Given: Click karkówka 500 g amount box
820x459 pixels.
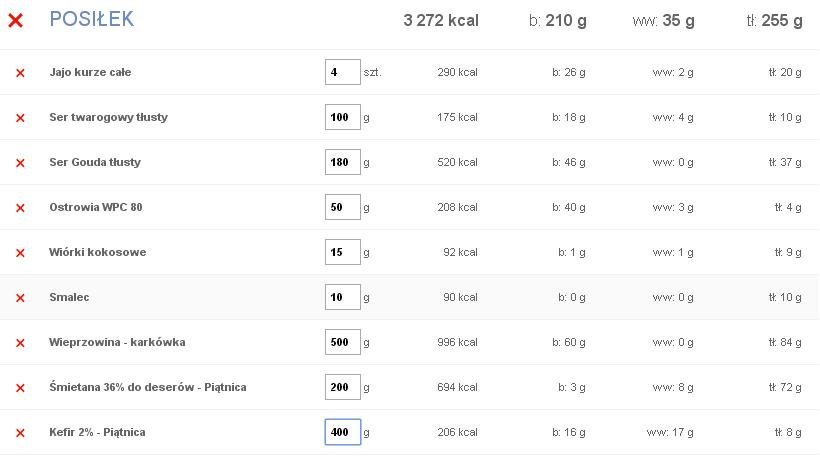Looking at the screenshot, I should [x=343, y=342].
